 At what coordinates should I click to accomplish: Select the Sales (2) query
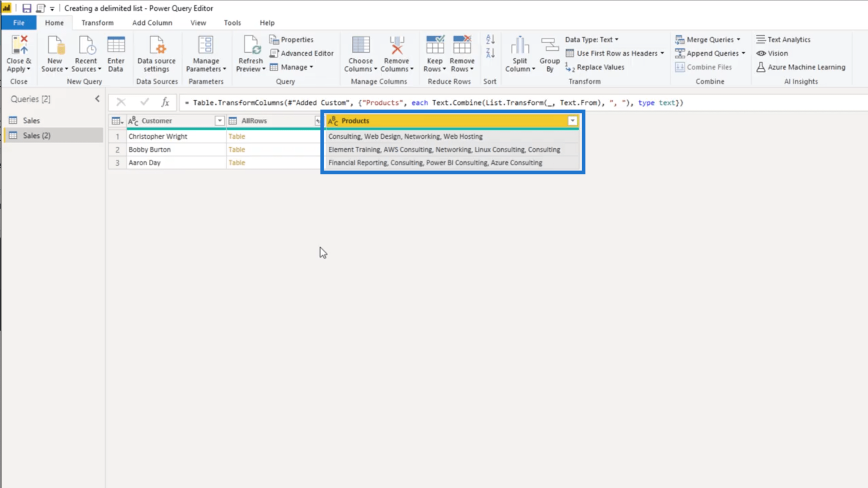[x=53, y=135]
